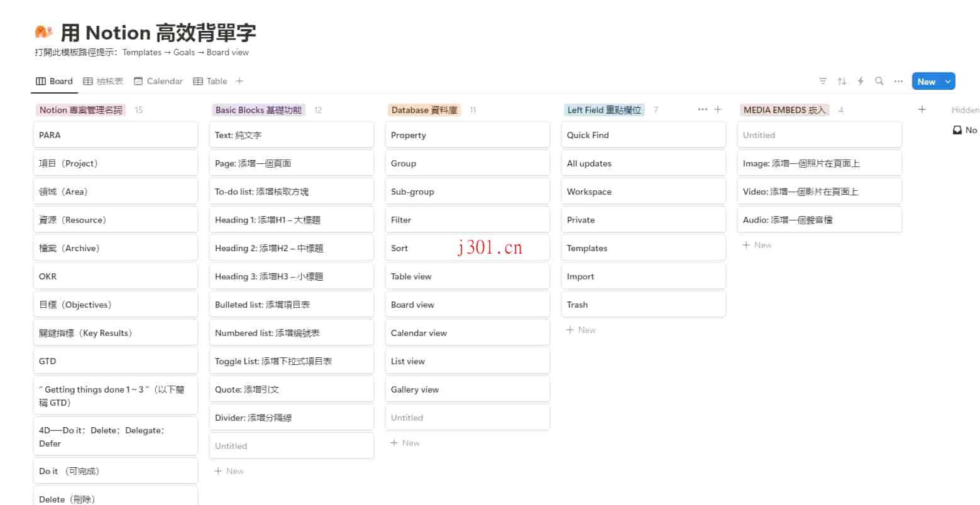Open the Audio: 添增一個聲音檔 card
Viewport: 980px width, 505px height.
(x=820, y=220)
